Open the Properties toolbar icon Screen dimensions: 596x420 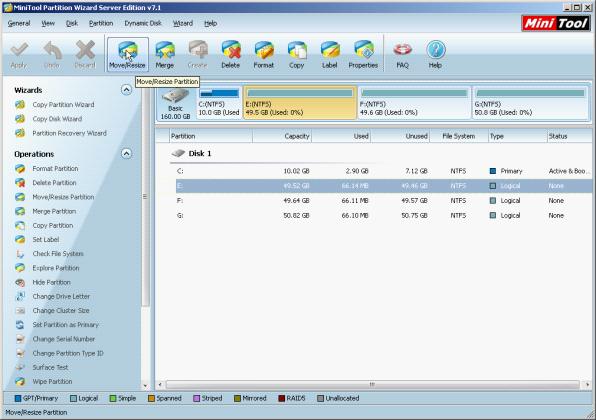(363, 55)
